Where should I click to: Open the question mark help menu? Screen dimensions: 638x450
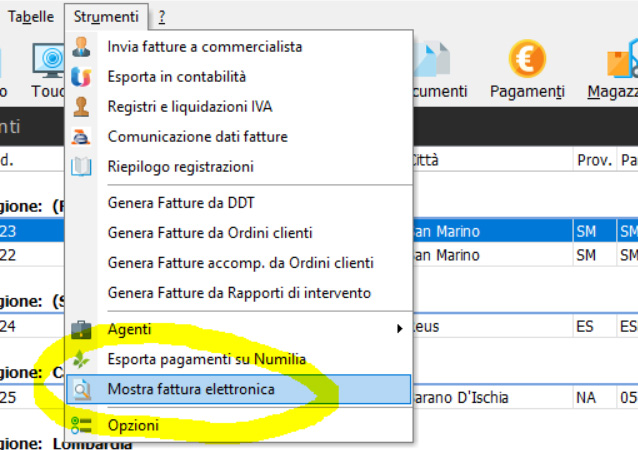[162, 17]
